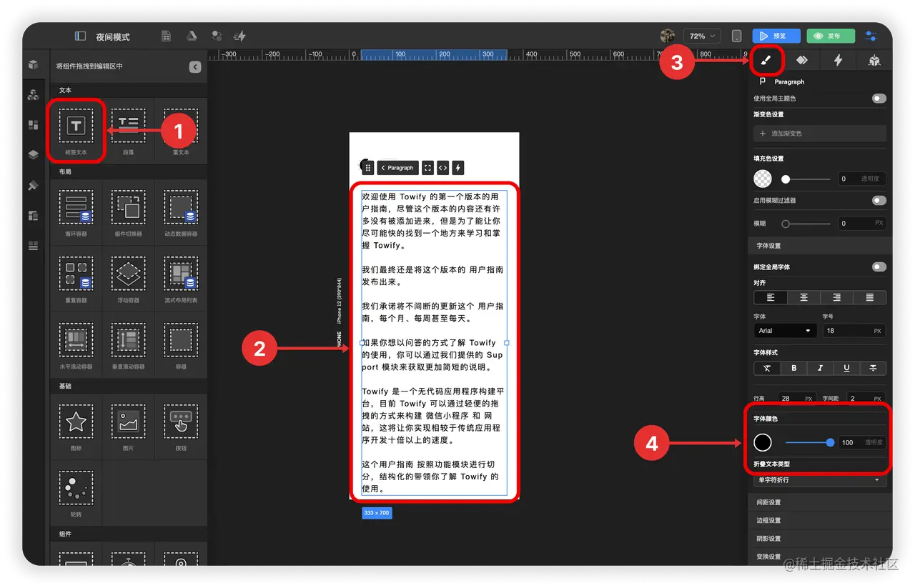The height and width of the screenshot is (588, 915).
Task: Click the code brackets icon on canvas toolbar
Action: click(442, 168)
